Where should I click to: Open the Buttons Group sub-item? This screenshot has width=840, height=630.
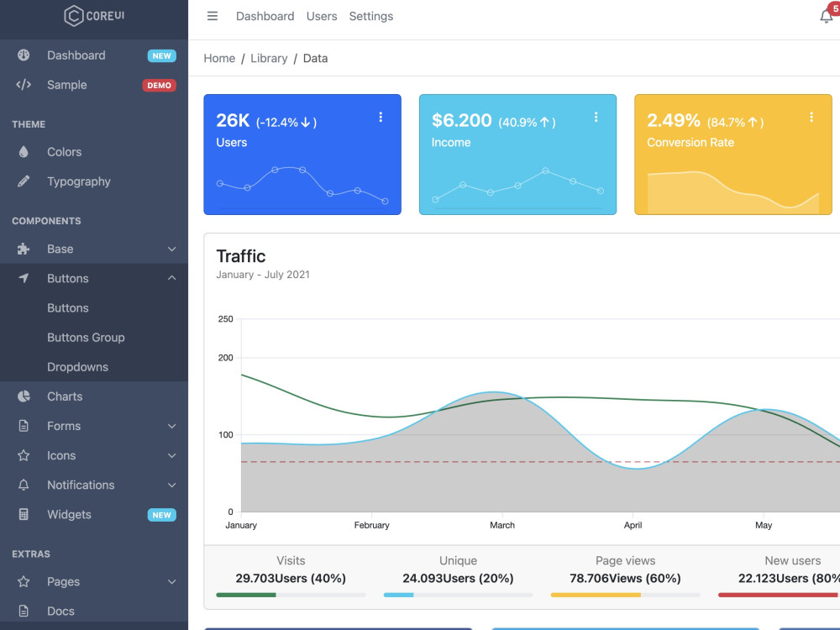click(x=94, y=338)
